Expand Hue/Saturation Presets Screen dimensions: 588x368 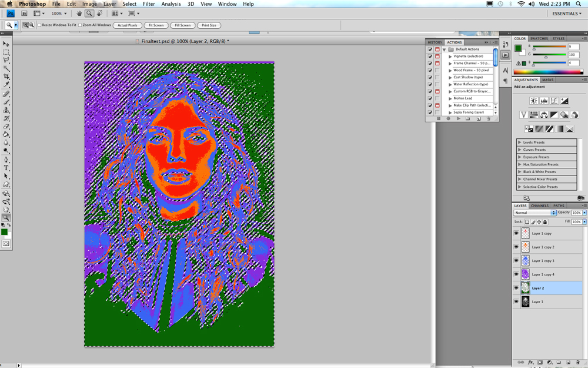tap(519, 164)
